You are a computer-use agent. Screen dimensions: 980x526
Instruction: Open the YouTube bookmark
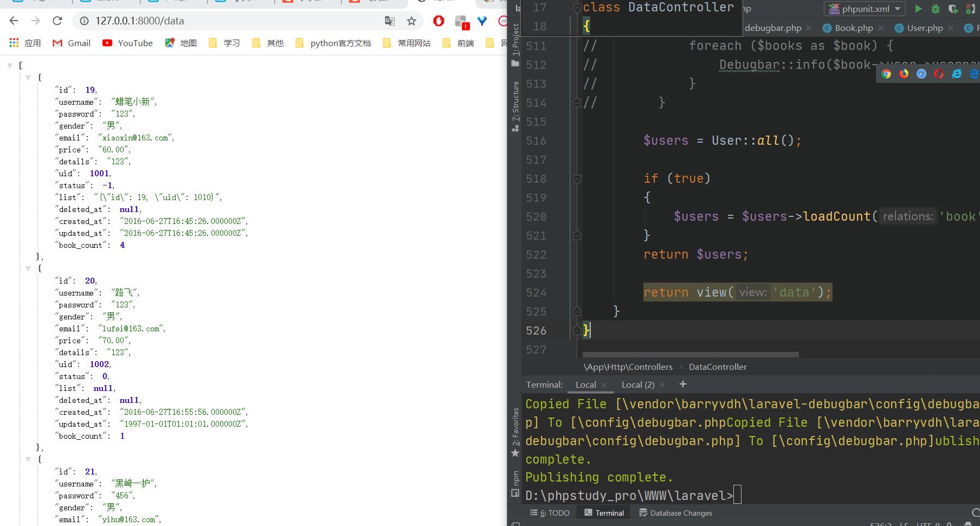coord(127,43)
